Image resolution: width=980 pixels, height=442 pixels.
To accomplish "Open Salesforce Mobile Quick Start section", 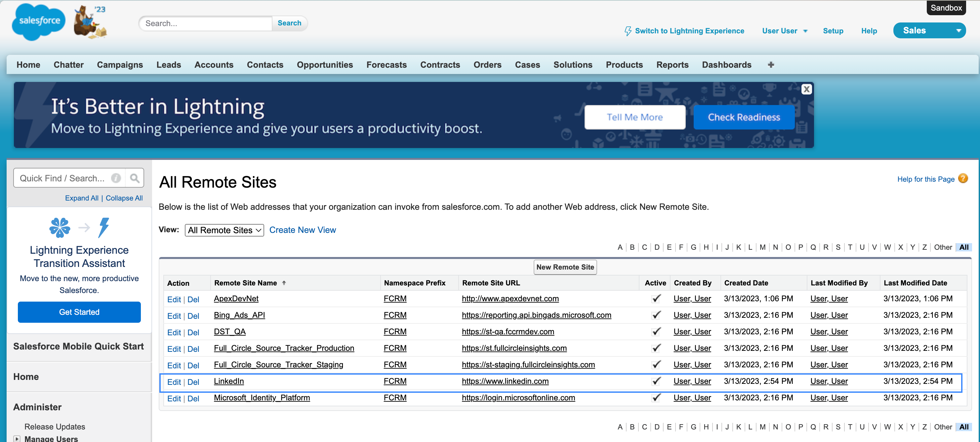I will point(78,346).
